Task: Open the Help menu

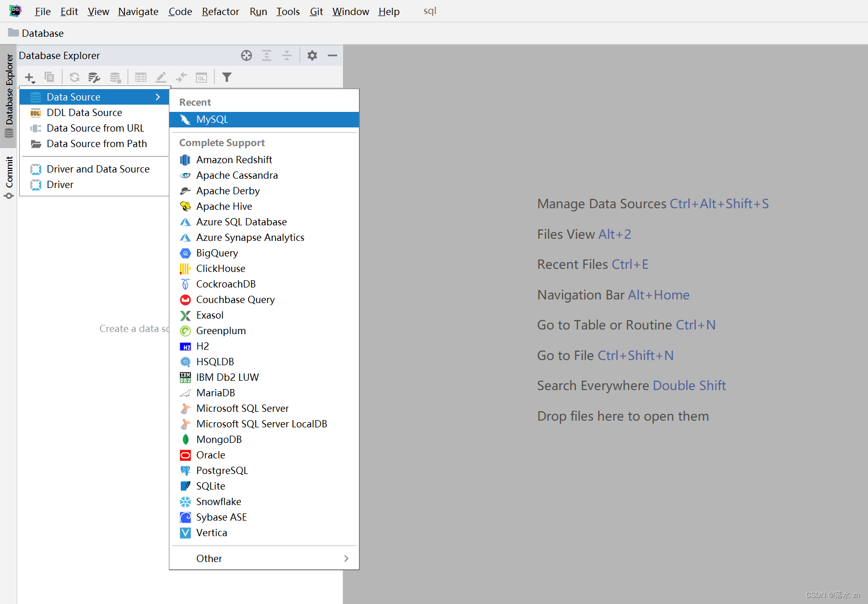Action: (389, 11)
